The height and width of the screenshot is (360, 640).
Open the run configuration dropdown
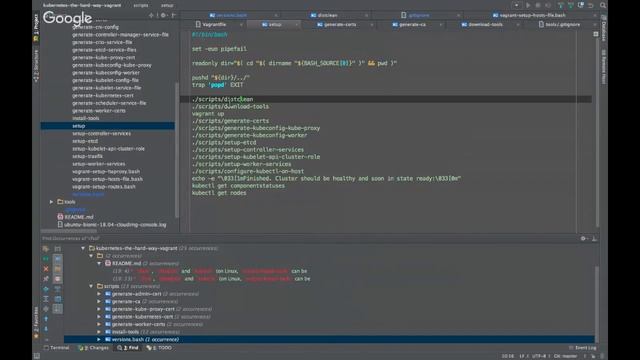click(516, 5)
